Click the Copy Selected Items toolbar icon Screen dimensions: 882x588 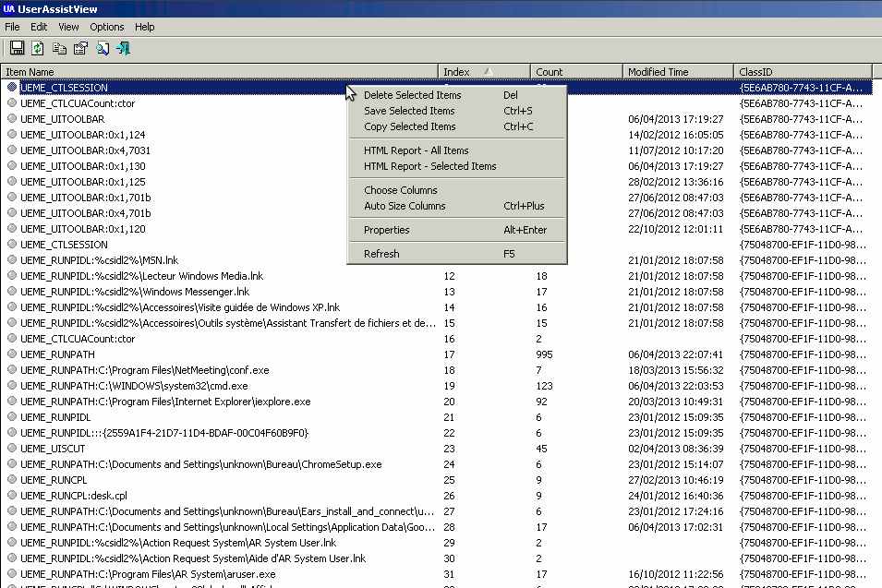pyautogui.click(x=59, y=48)
